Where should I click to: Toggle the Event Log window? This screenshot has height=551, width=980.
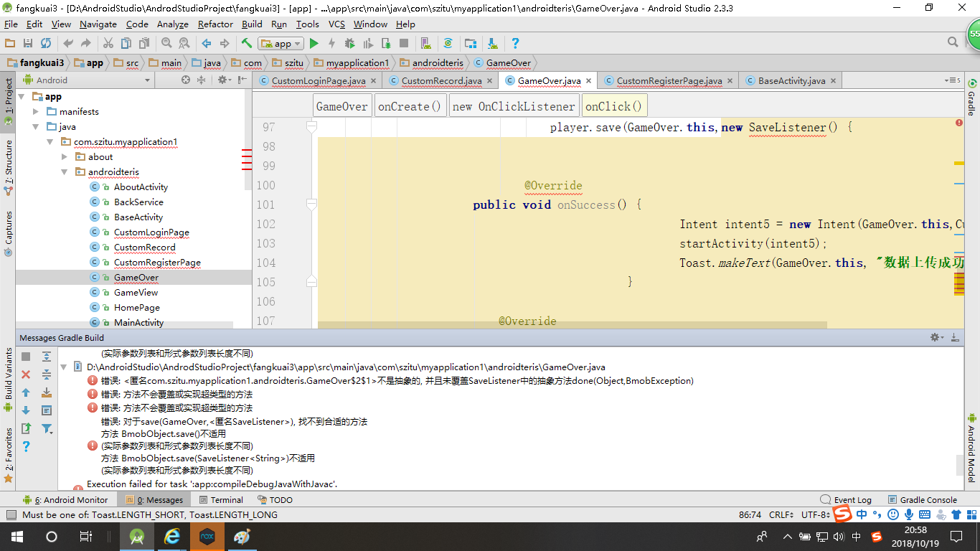pyautogui.click(x=846, y=500)
